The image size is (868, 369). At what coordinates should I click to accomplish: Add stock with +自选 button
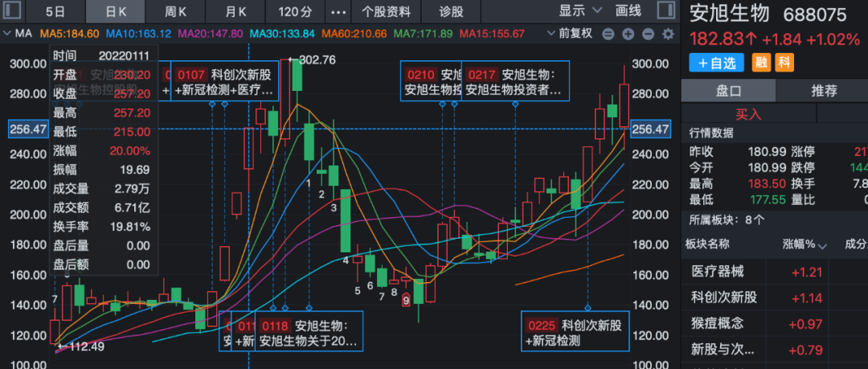(x=716, y=63)
